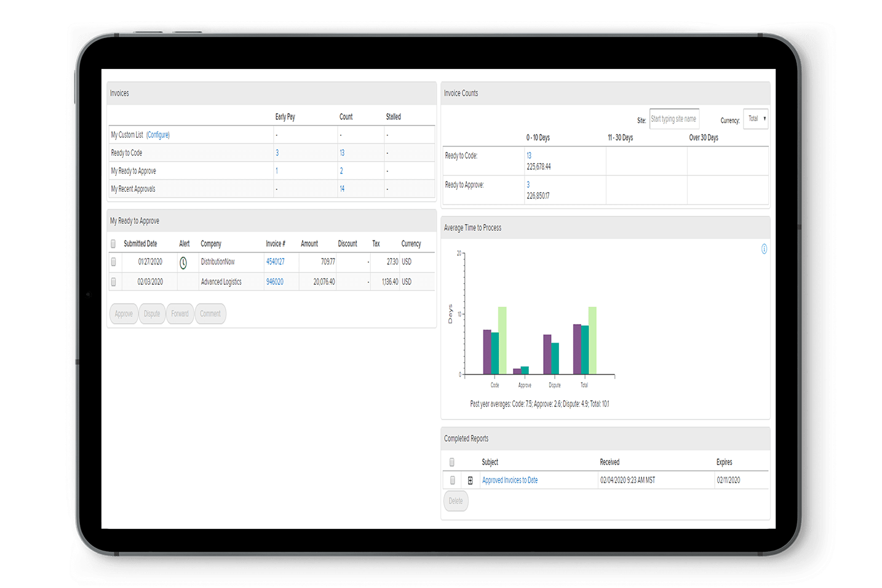
Task: Click Ready to Code count of 13
Action: click(x=342, y=153)
